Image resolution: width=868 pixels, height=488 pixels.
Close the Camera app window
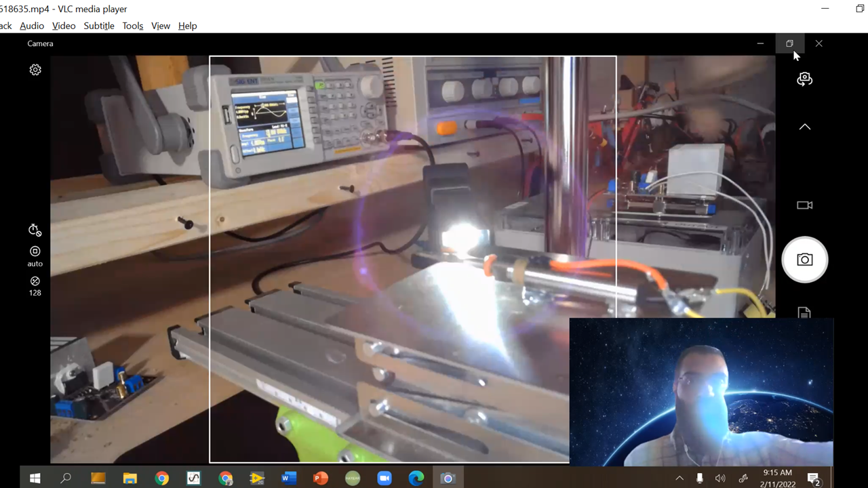pyautogui.click(x=819, y=43)
